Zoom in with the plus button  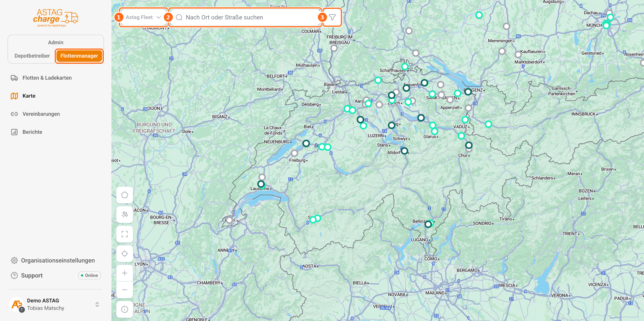[x=125, y=273]
